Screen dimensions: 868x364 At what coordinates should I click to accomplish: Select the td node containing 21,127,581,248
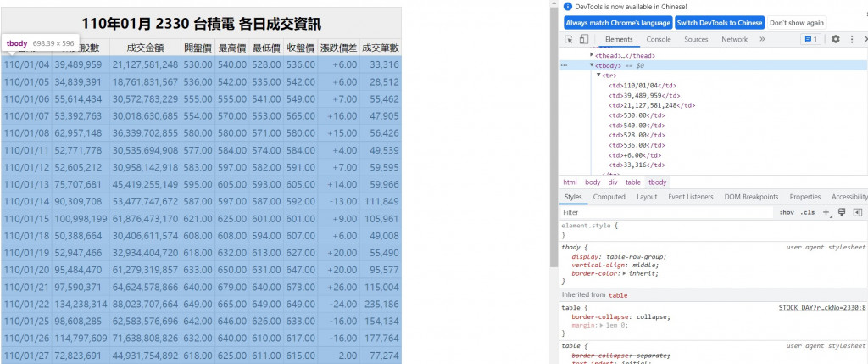point(652,105)
